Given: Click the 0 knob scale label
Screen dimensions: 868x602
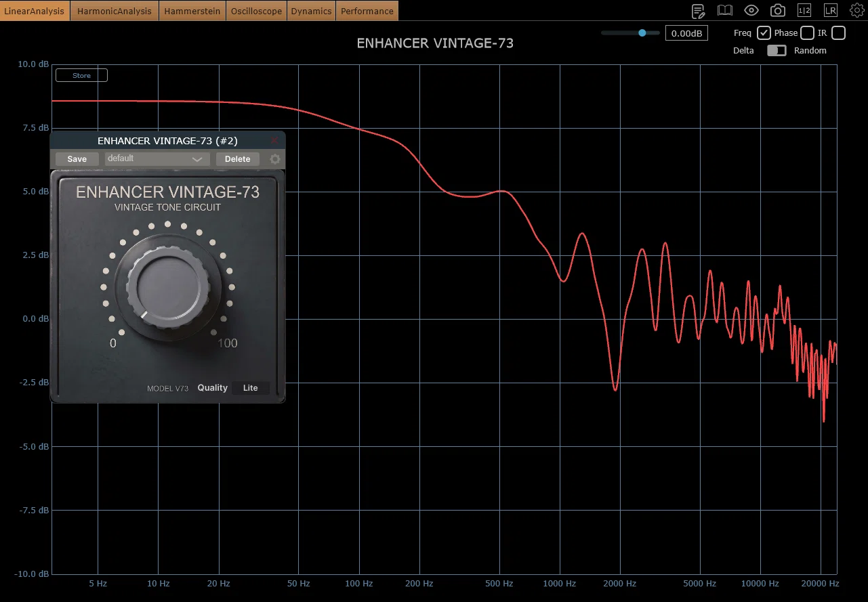Looking at the screenshot, I should (x=113, y=343).
